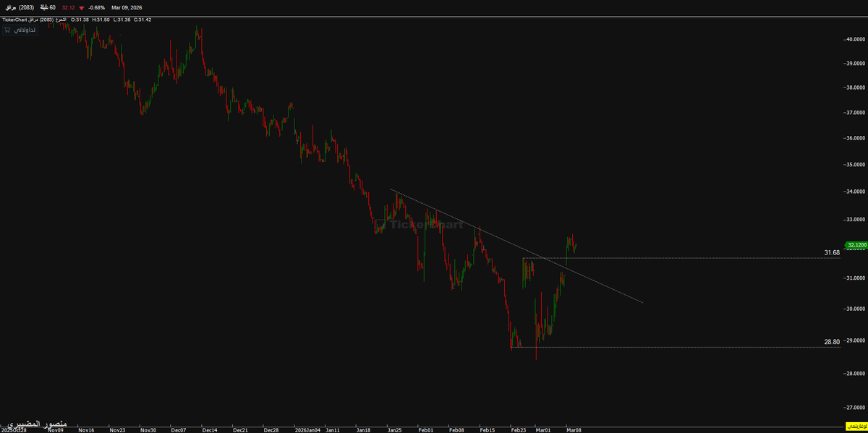Click the 28.80 level label

point(832,341)
